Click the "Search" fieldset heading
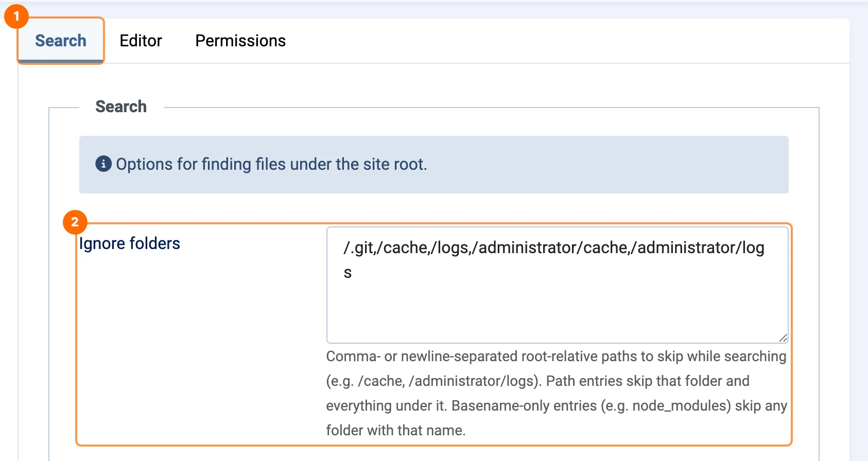The height and width of the screenshot is (461, 868). pos(121,107)
